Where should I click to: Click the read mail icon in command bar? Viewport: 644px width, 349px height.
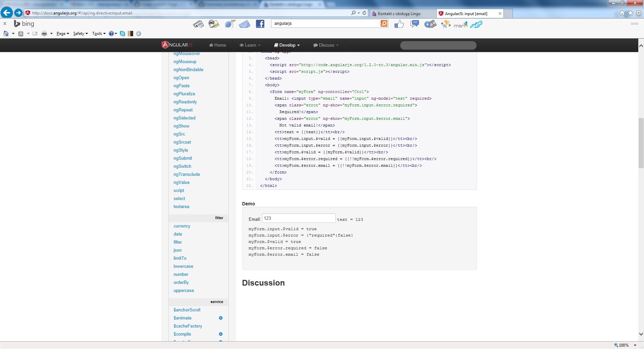tap(35, 34)
